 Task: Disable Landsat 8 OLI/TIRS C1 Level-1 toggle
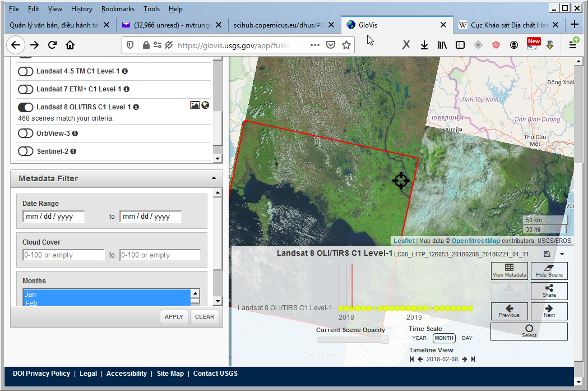pos(25,107)
